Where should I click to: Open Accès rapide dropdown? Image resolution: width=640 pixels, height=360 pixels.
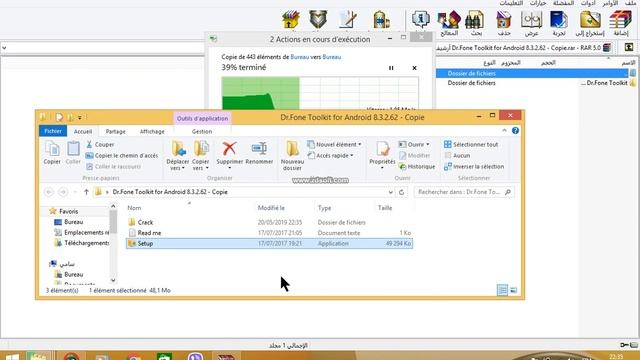tap(351, 156)
